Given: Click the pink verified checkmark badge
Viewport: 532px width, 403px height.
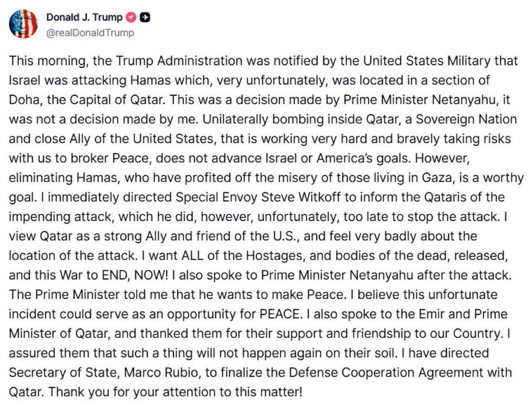Looking at the screenshot, I should click(131, 17).
